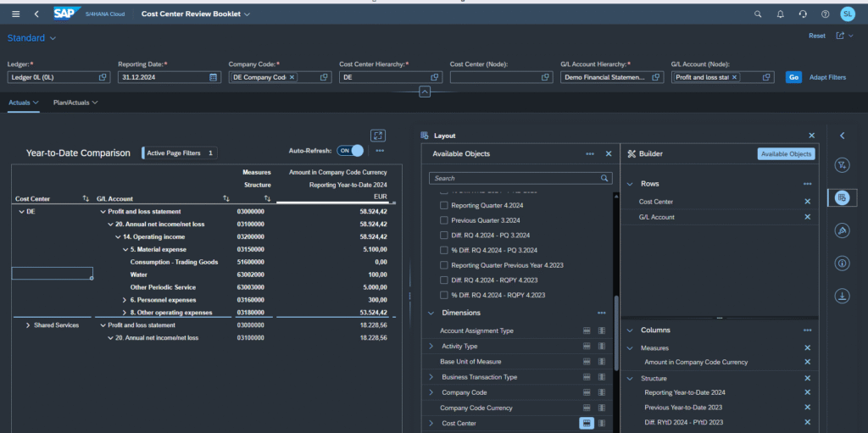This screenshot has height=433, width=868.
Task: Open the Reporting Date calendar picker
Action: [213, 77]
